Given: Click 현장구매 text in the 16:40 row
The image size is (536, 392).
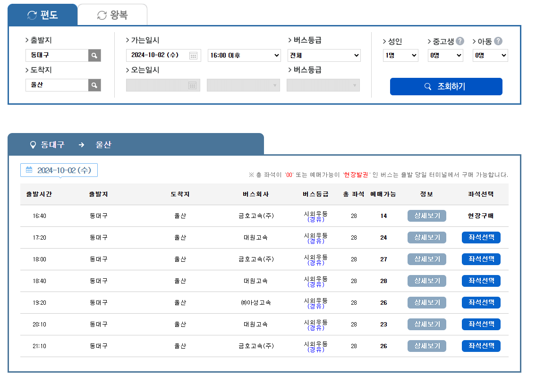Looking at the screenshot, I should pos(481,216).
